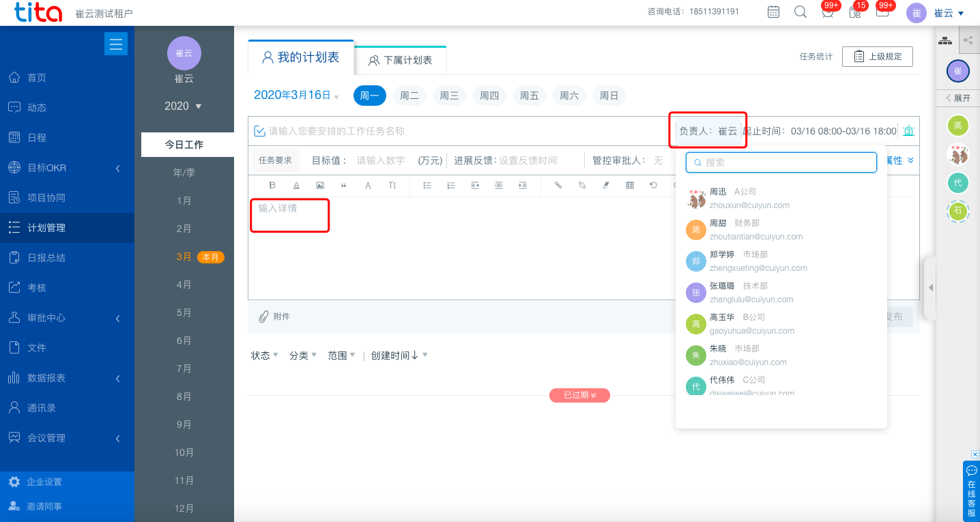Image resolution: width=980 pixels, height=522 pixels.
Task: Click the bold formatting icon
Action: pyautogui.click(x=272, y=185)
